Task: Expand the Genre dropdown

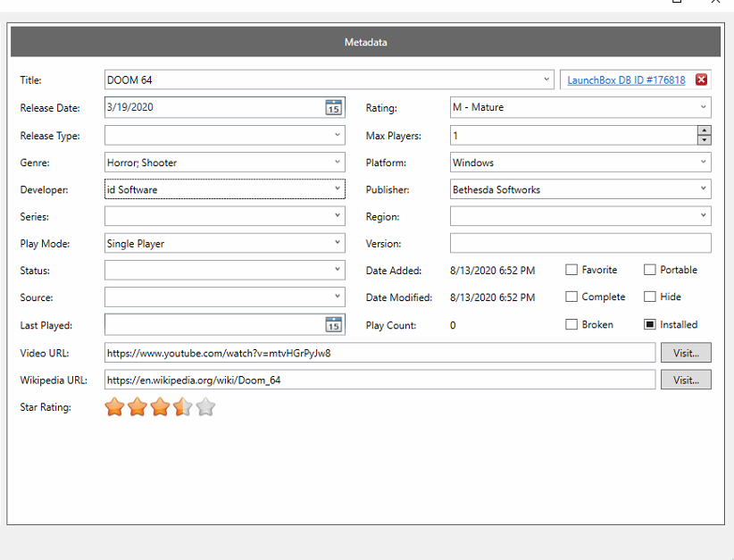Action: coord(337,162)
